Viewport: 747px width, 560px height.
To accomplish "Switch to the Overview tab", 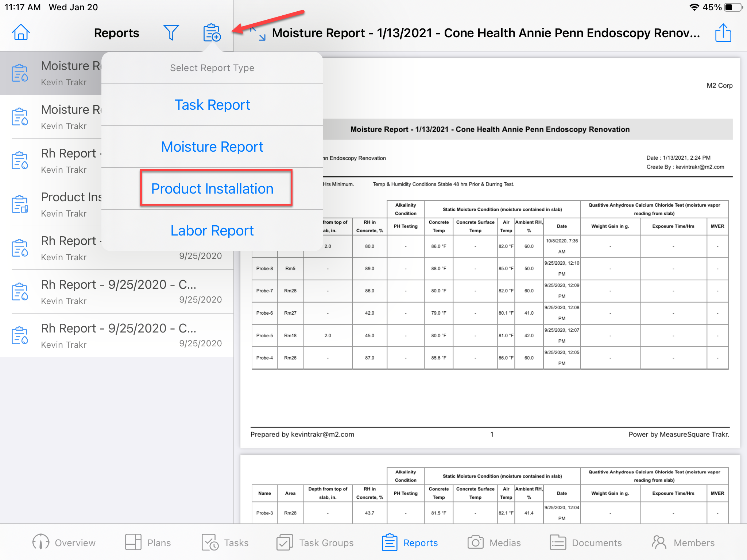I will tap(64, 542).
